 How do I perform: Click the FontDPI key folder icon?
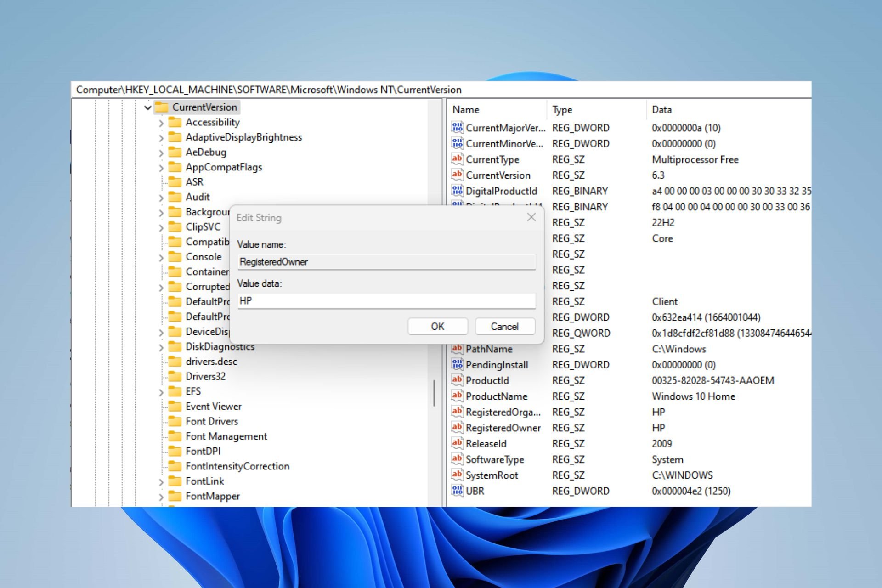coord(175,451)
